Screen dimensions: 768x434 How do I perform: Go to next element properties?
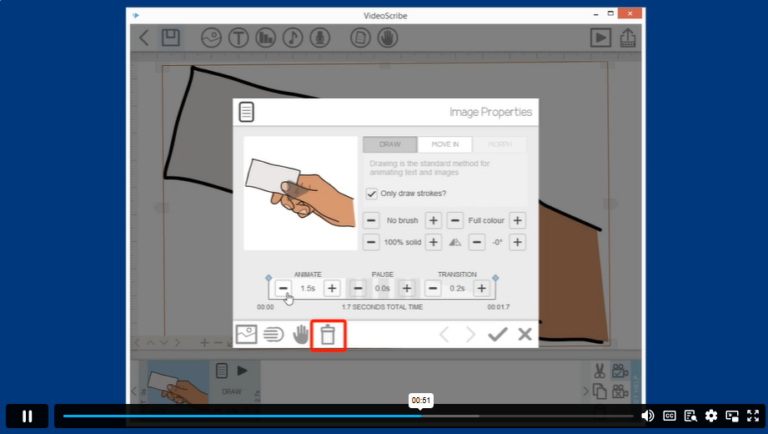tap(470, 335)
